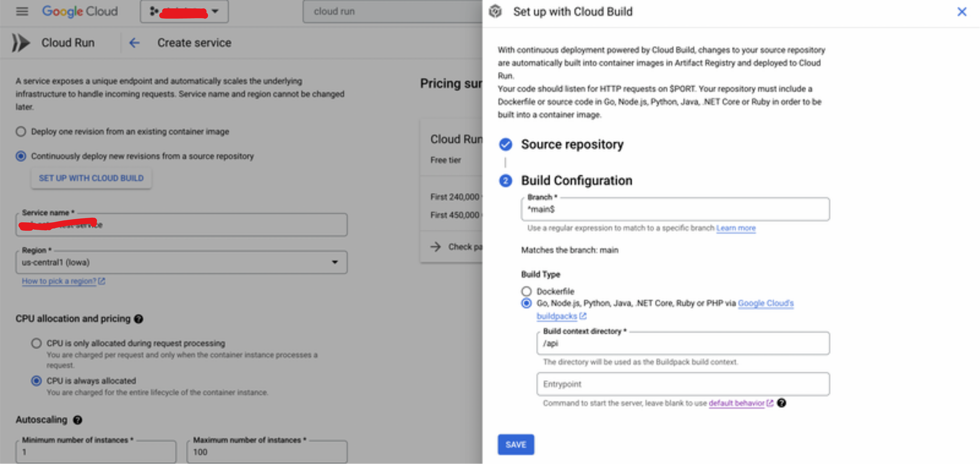Expand the Region us-central1 dropdown
The height and width of the screenshot is (464, 980).
182,262
